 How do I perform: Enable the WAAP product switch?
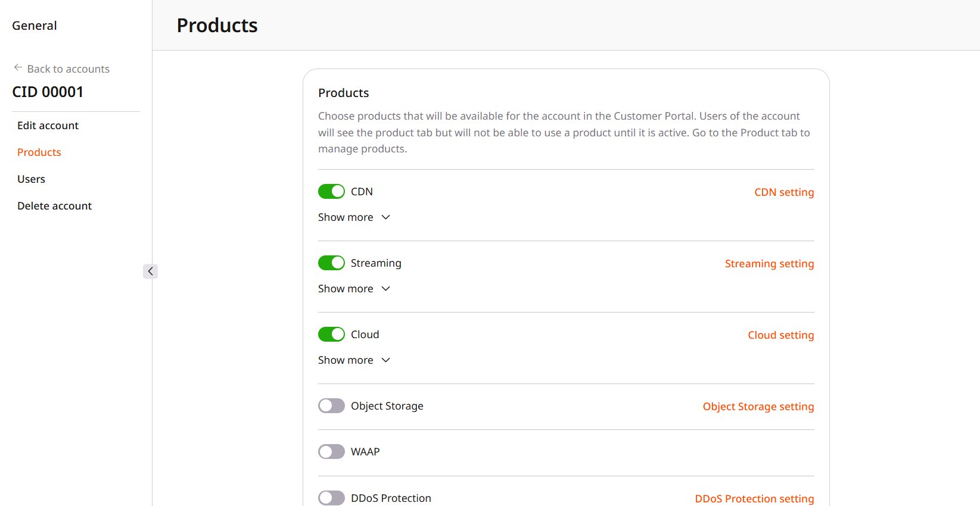coord(331,452)
